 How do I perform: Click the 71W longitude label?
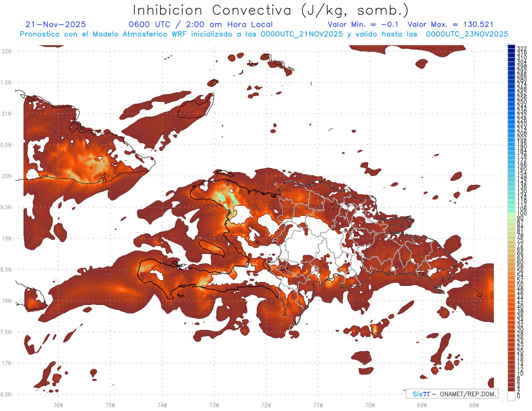(x=318, y=405)
